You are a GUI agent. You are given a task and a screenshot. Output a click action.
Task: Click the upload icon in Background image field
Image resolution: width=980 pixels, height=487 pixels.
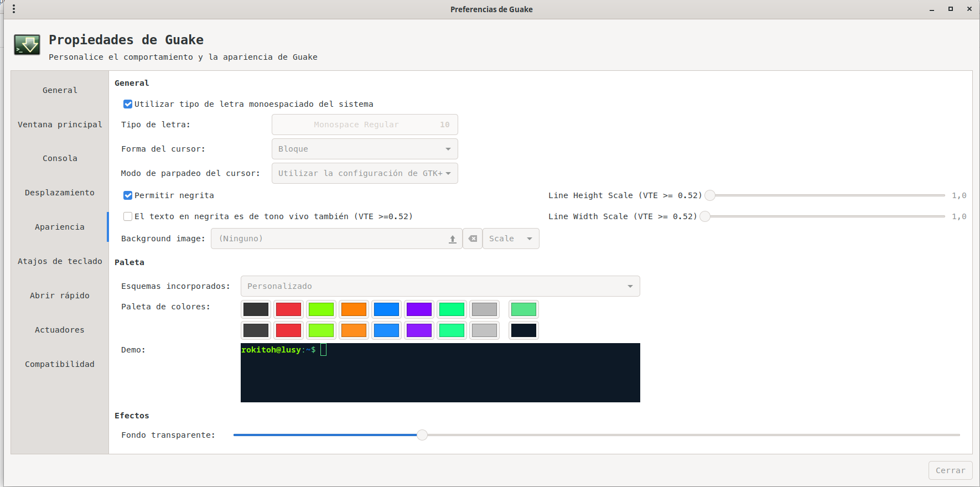(452, 239)
